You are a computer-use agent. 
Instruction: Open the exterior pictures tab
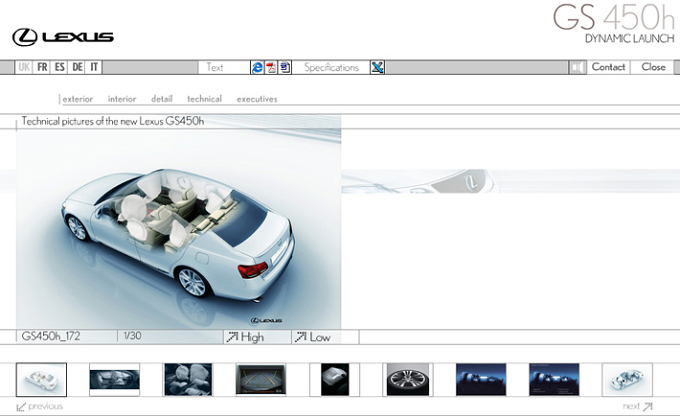78,99
